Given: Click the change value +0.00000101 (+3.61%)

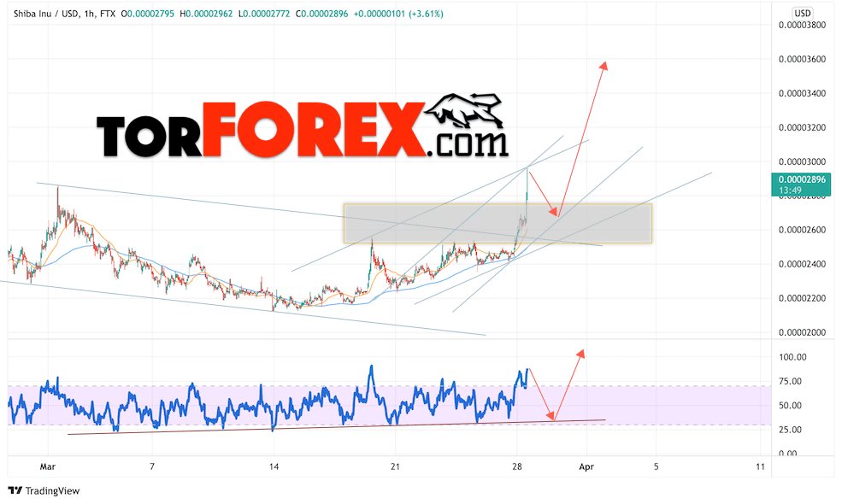Looking at the screenshot, I should 398,14.
